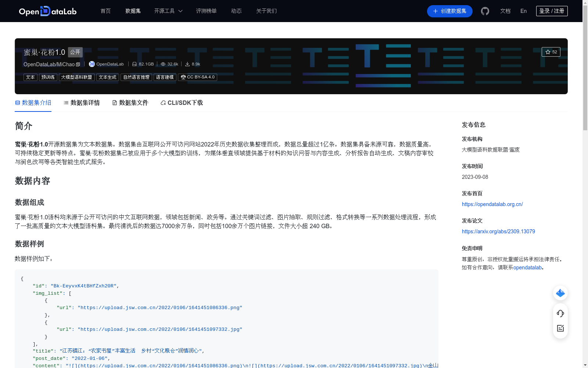The image size is (588, 368).
Task: Click the post_date value "2022-01-06"
Action: tap(89, 358)
